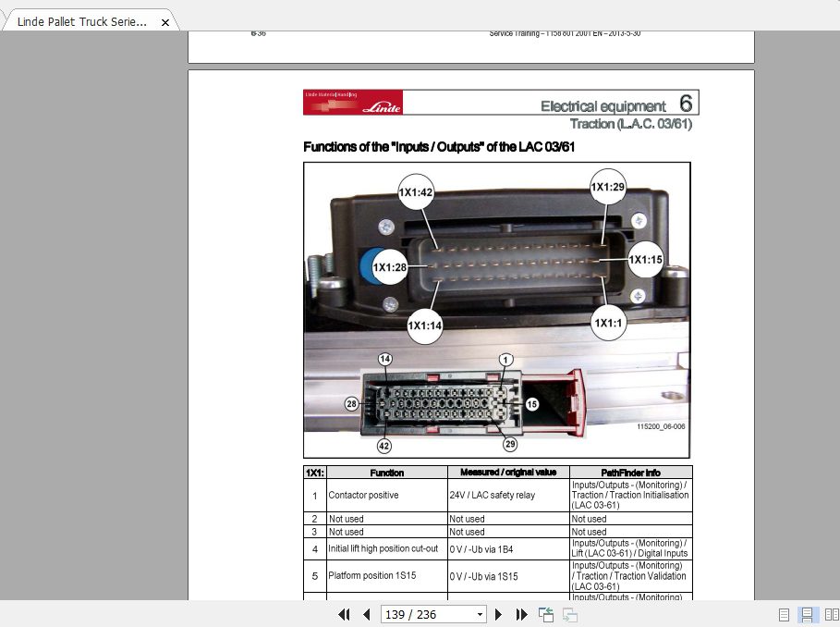Go to the next page

tap(498, 614)
